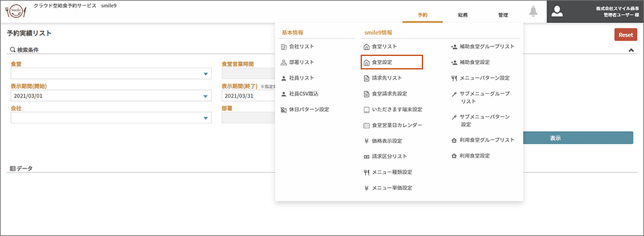Open the 食堂 dropdown

click(111, 73)
